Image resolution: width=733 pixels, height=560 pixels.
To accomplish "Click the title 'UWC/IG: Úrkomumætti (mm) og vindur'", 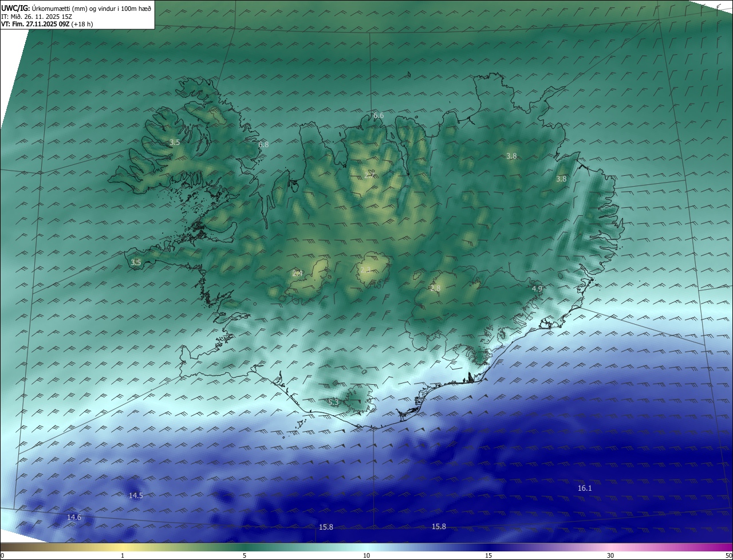I will click(x=76, y=9).
